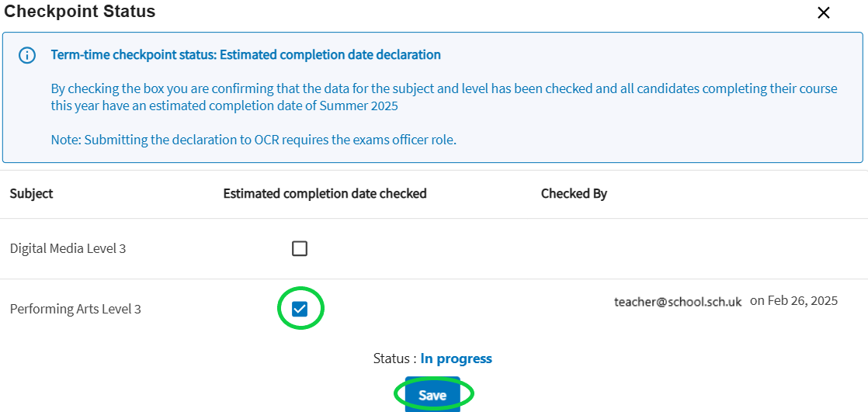The width and height of the screenshot is (868, 412).
Task: Click the 'on Feb 26, 2025' checked date
Action: pyautogui.click(x=793, y=301)
